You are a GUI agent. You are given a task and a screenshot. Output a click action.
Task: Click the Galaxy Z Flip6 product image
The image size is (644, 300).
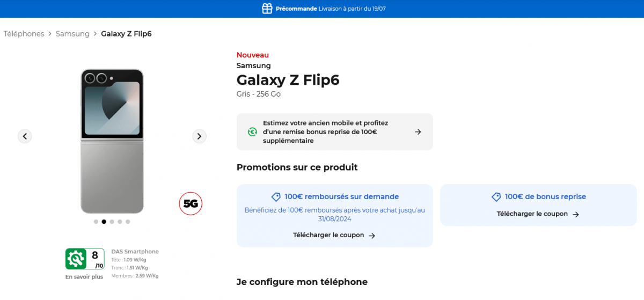tap(112, 141)
